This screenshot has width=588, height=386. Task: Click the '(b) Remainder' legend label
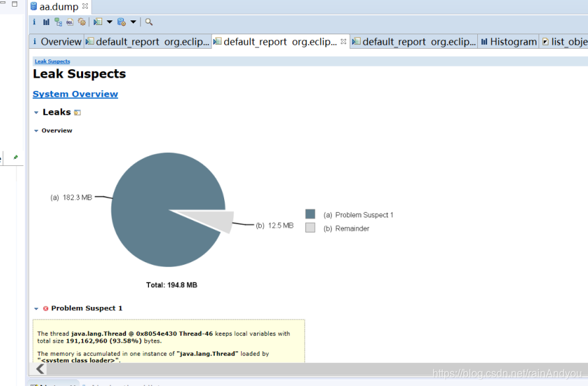[x=346, y=229]
